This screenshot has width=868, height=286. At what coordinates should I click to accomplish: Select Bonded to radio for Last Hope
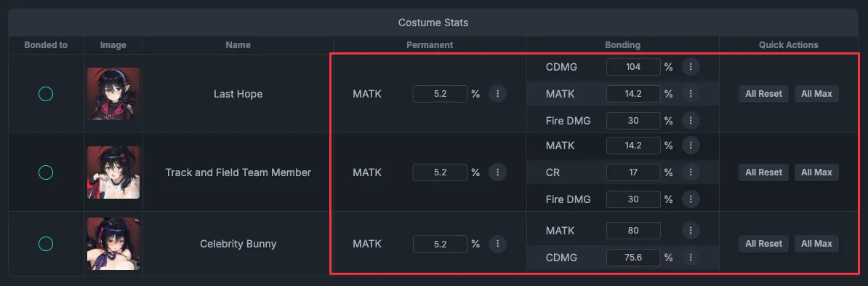45,94
